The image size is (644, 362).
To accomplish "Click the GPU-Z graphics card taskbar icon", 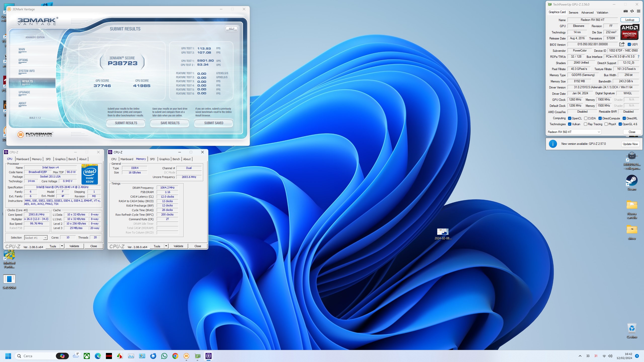I will pyautogui.click(x=197, y=356).
